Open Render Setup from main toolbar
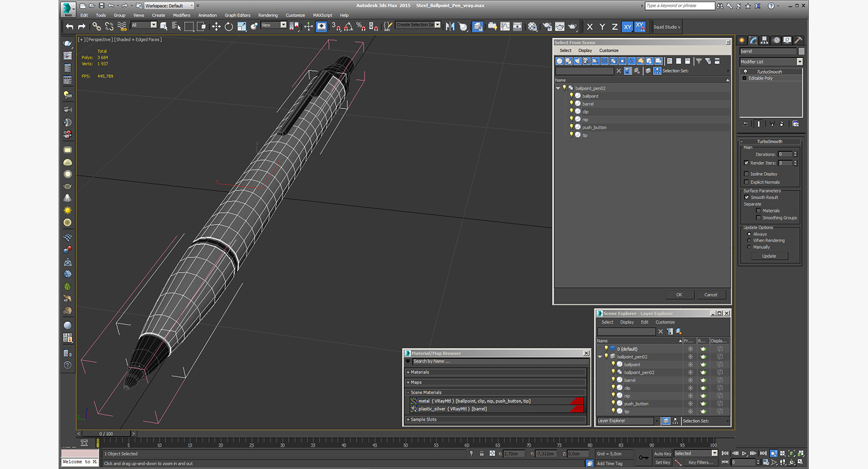868x469 pixels. (547, 26)
